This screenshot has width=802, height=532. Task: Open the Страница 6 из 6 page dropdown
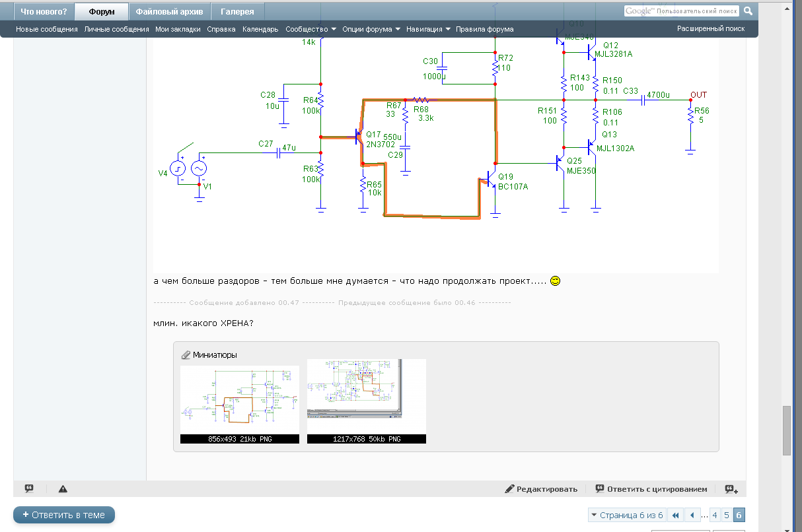[627, 515]
